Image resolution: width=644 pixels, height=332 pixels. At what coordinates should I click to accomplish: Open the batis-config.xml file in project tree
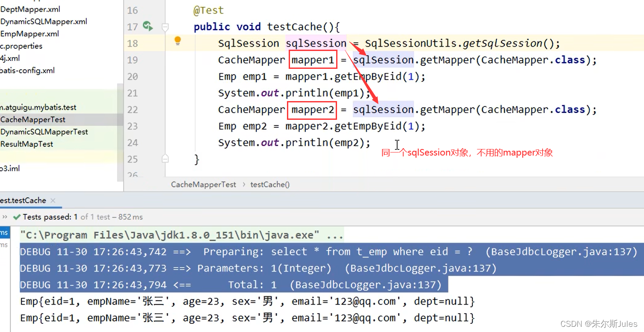click(27, 70)
